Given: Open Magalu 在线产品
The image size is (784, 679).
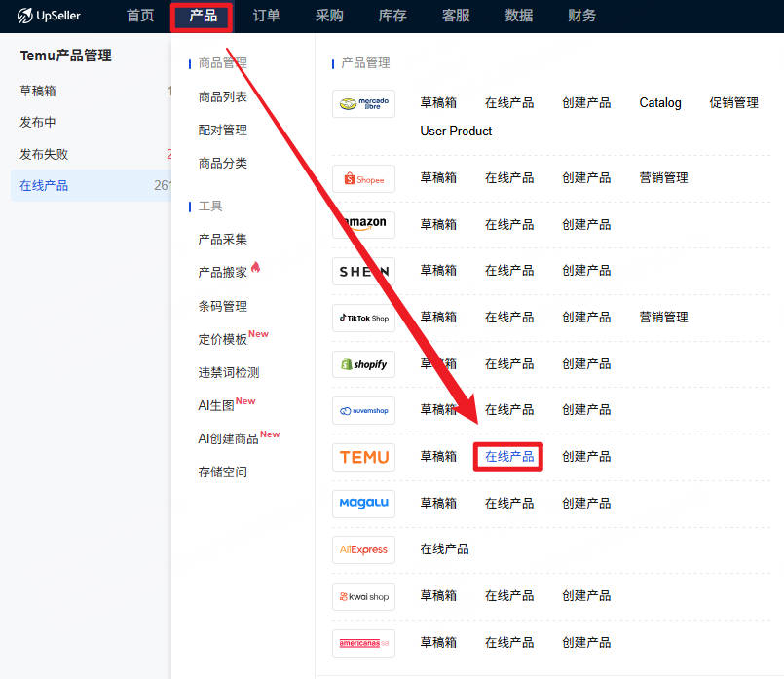Looking at the screenshot, I should click(509, 504).
